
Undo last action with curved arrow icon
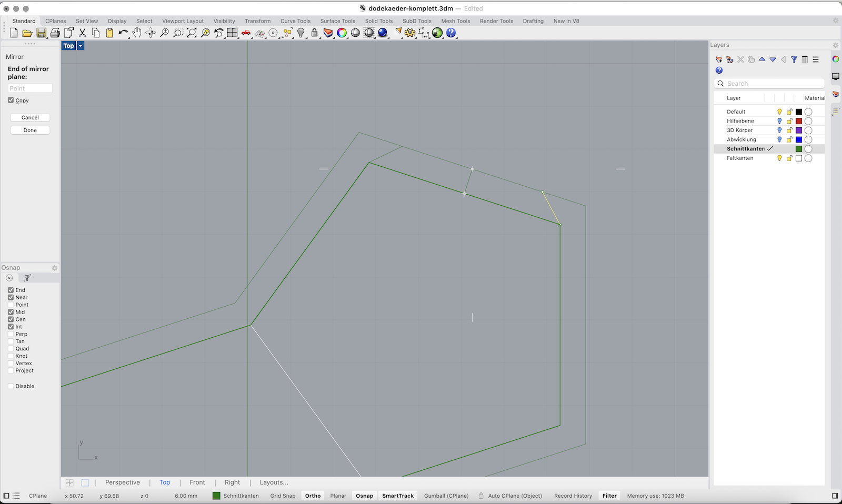pyautogui.click(x=123, y=33)
